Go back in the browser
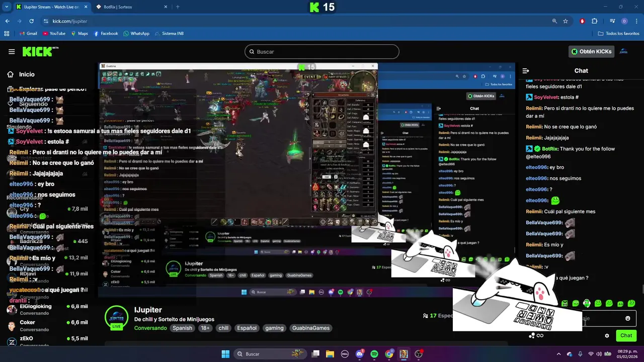 pos(7,21)
